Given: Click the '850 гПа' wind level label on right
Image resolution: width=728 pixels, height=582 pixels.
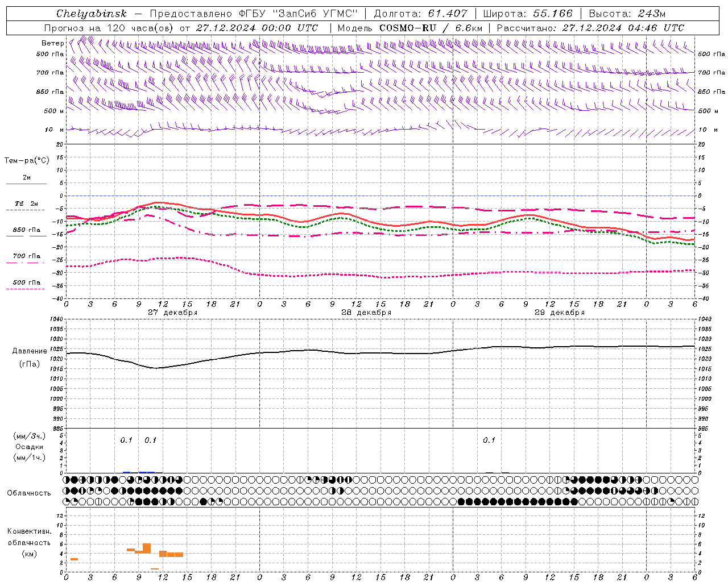Looking at the screenshot, I should tap(712, 92).
